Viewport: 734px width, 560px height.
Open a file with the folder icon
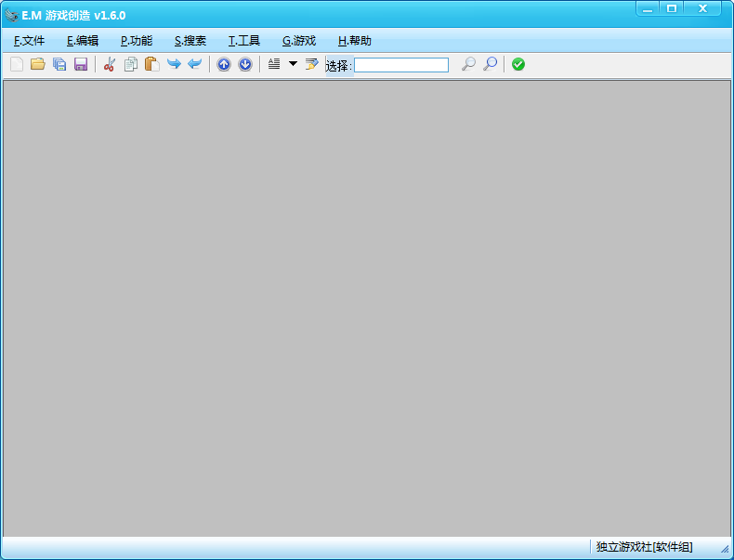point(38,64)
